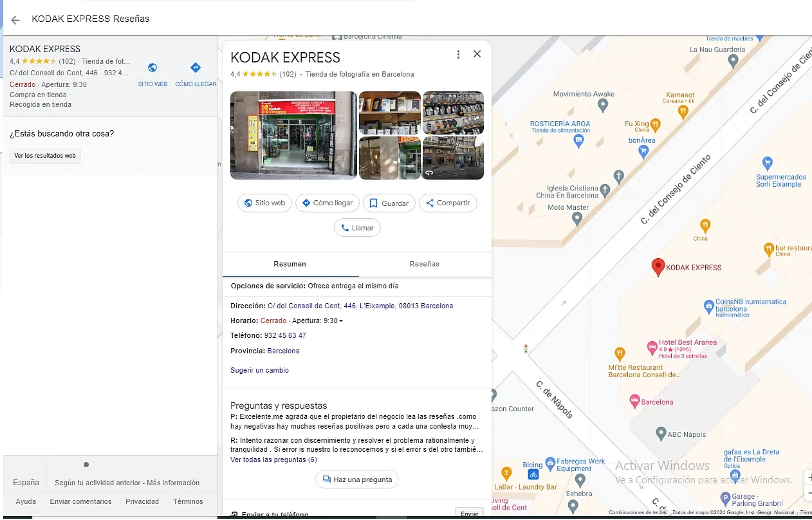Select the Moto Master map marker
Image resolution: width=812 pixels, height=520 pixels.
coord(577,219)
